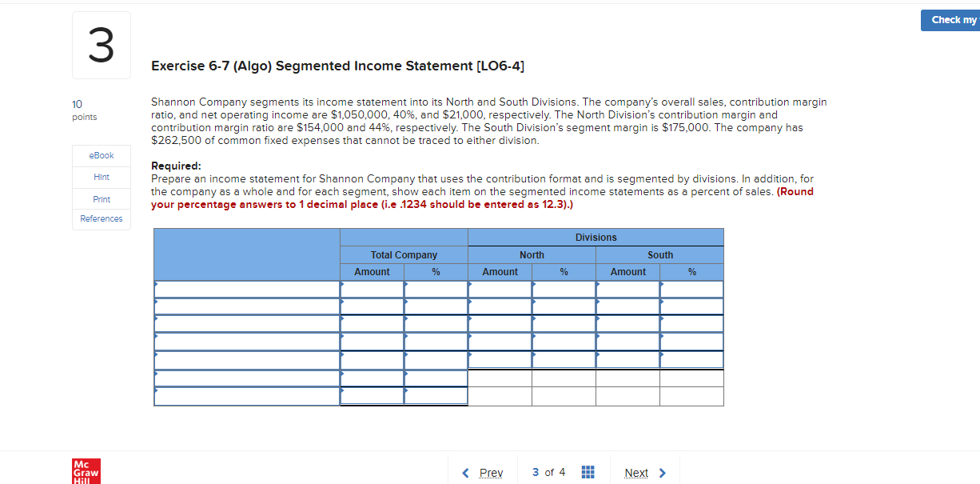Screen dimensions: 980x484
Task: Click the bottom Total Company % cell
Action: tap(436, 395)
